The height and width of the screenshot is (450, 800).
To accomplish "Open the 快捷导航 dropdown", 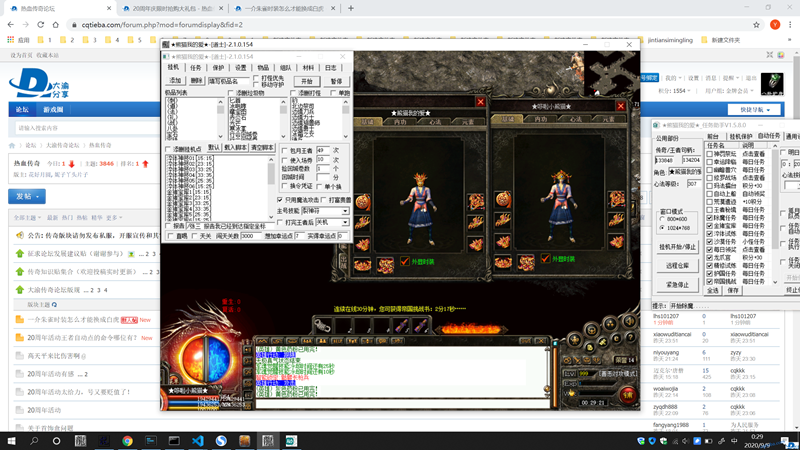I will click(x=755, y=109).
